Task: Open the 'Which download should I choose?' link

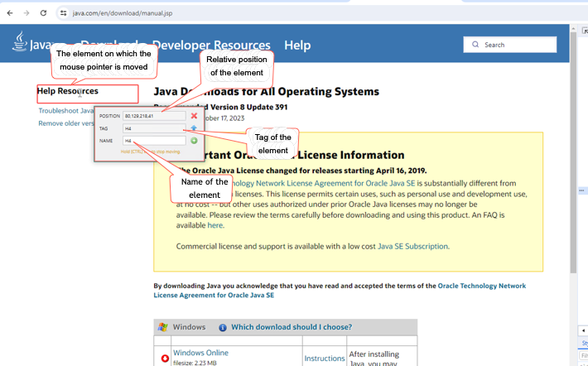Action: pos(292,327)
